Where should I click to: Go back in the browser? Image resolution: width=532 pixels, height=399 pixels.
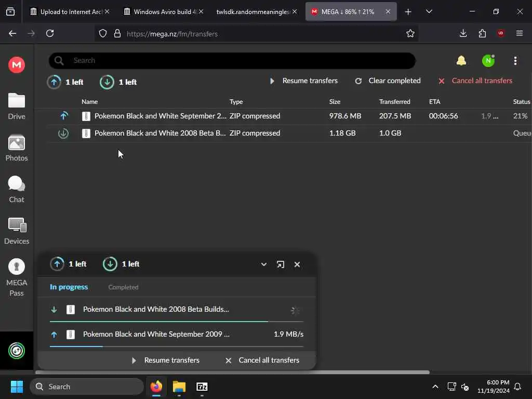(x=12, y=33)
